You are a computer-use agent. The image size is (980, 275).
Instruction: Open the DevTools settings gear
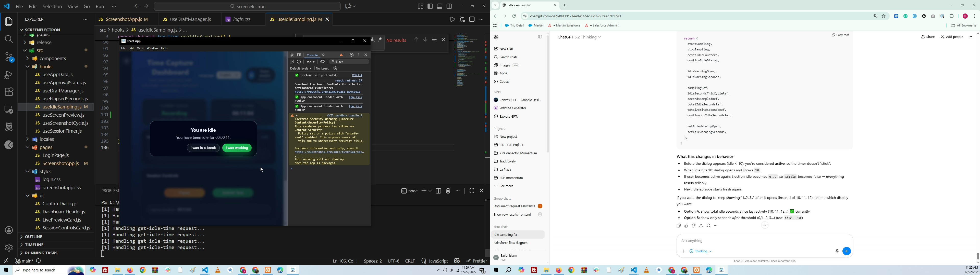[x=351, y=55]
